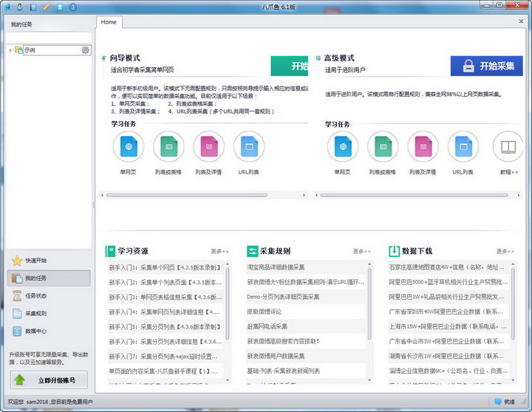
Task: Open 任务状态 in the sidebar
Action: 49,295
